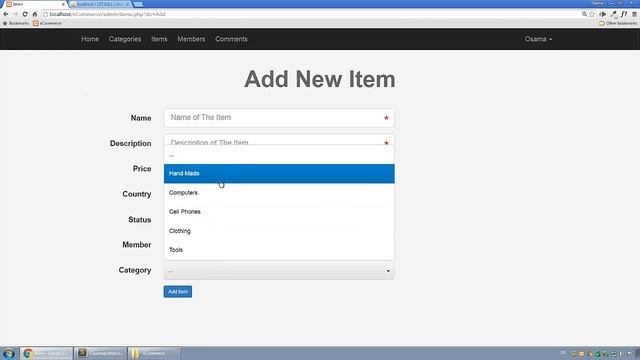Click the f? extension icon

624,14
